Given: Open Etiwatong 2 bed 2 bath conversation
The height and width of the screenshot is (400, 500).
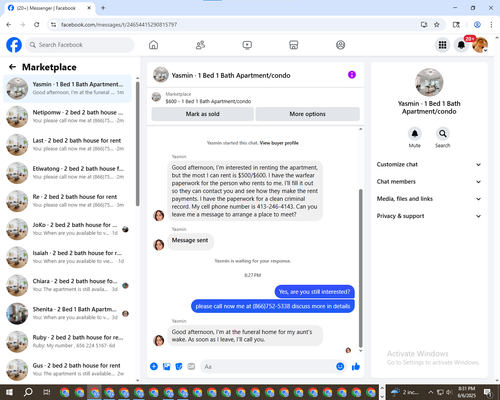Looking at the screenshot, I should [67, 173].
